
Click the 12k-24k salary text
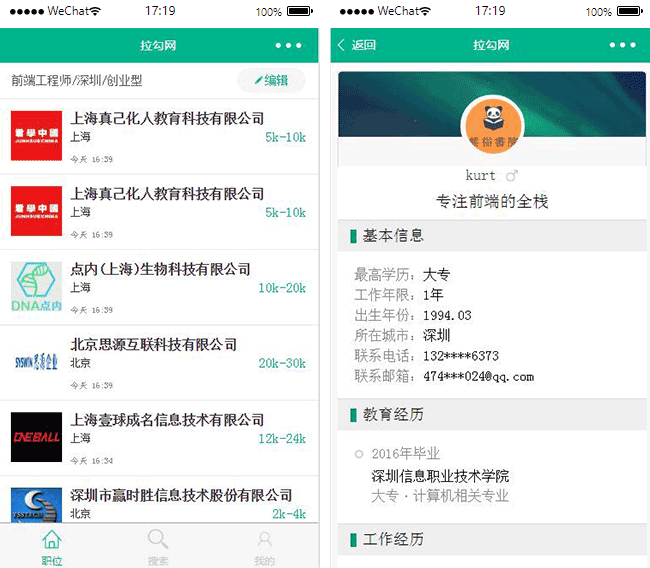coord(282,439)
